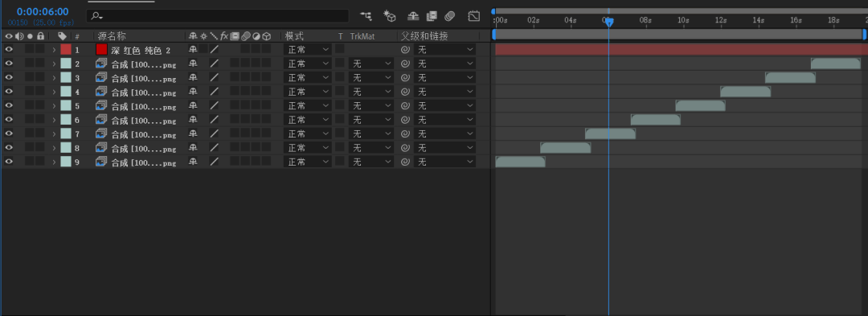Click the red label swatch of layer 1

click(x=66, y=49)
